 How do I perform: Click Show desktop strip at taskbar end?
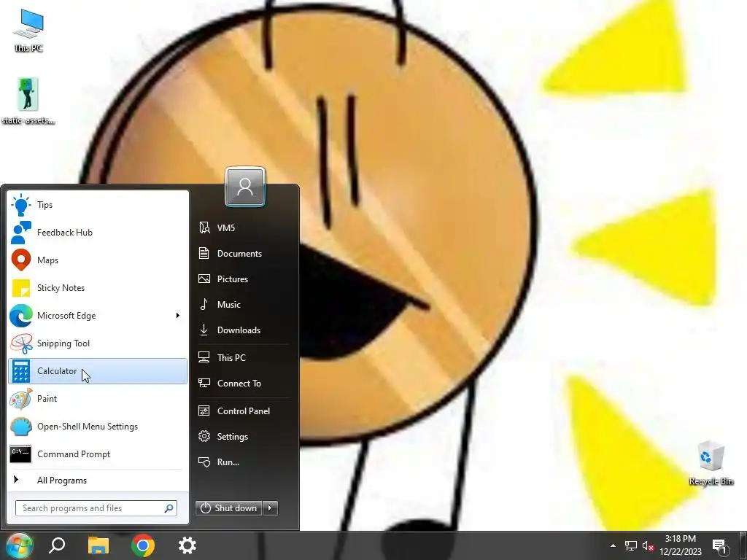(743, 545)
